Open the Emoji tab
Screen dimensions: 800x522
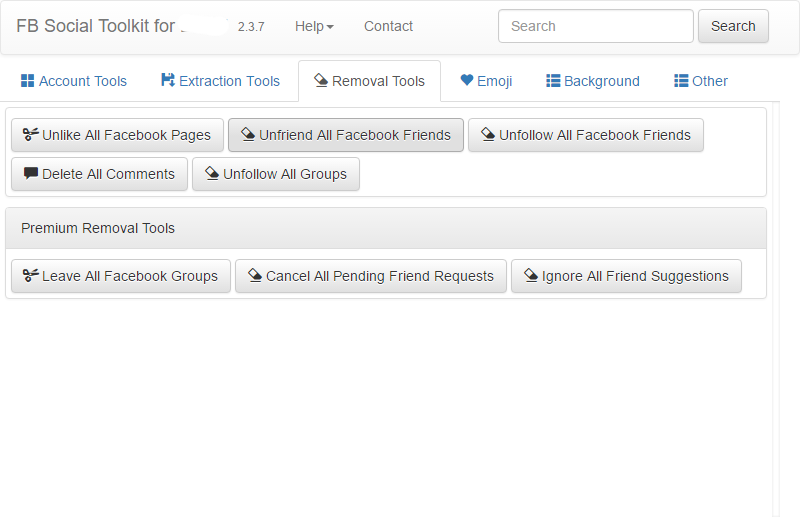click(486, 81)
